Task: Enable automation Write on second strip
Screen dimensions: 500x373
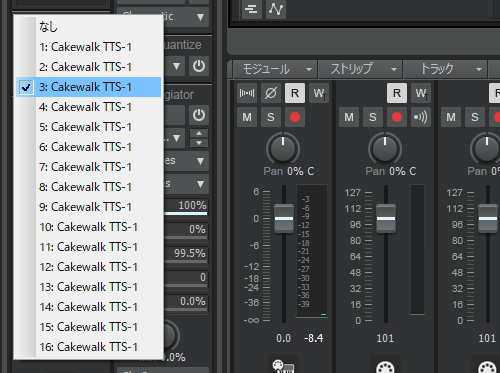Action: click(421, 93)
